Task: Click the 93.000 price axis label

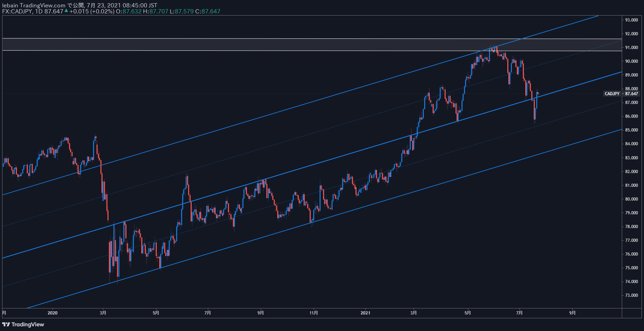Action: click(x=631, y=20)
